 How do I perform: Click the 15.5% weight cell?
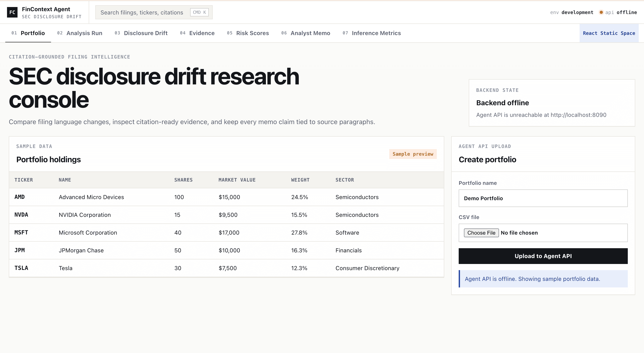(x=299, y=215)
